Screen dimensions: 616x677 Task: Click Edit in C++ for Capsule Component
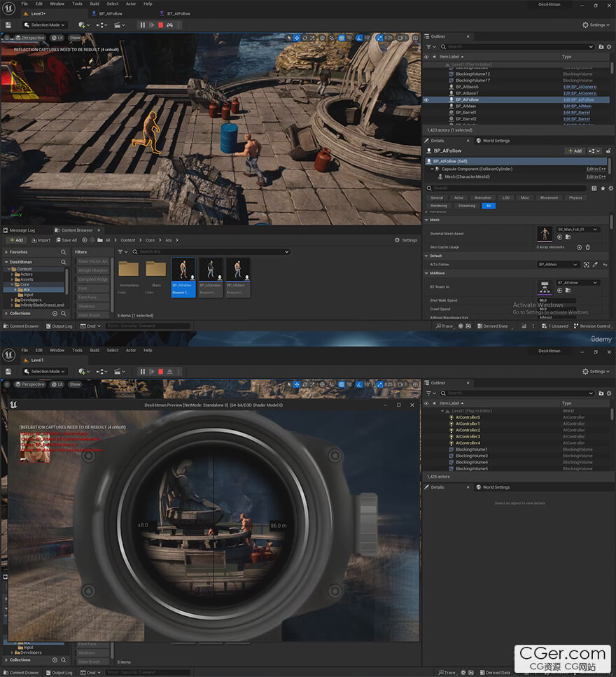pyautogui.click(x=596, y=169)
